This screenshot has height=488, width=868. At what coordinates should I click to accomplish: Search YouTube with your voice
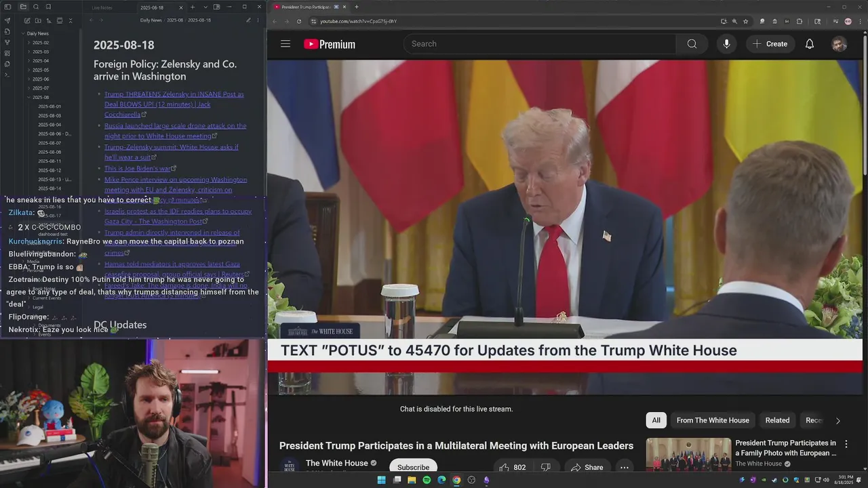pyautogui.click(x=726, y=44)
